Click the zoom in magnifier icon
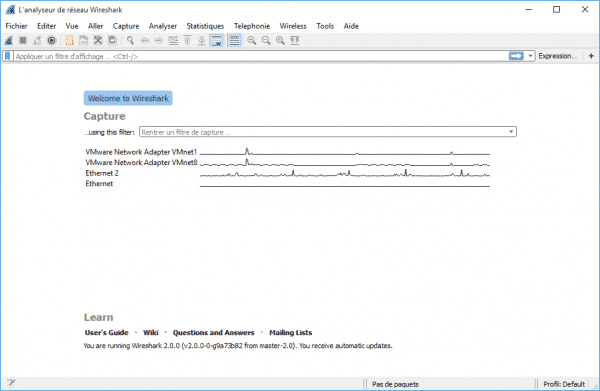 pos(251,41)
